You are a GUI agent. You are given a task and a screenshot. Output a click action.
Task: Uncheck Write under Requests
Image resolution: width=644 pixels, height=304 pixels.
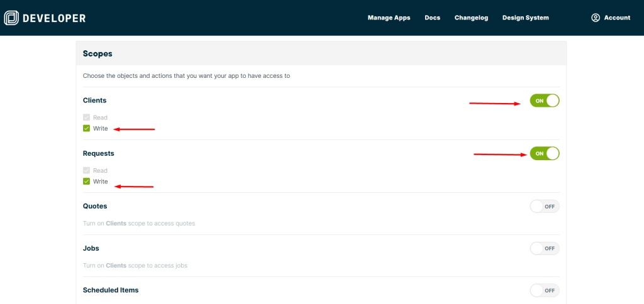[87, 182]
